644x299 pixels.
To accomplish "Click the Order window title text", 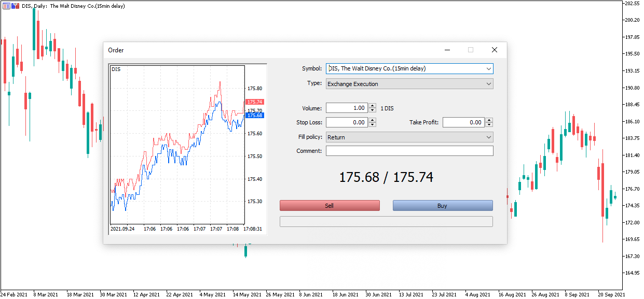I will (x=116, y=50).
